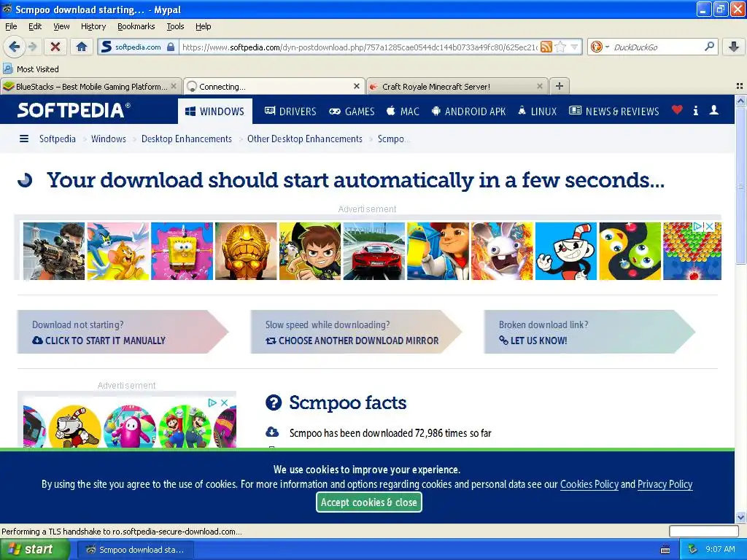
Task: Open Desktop Enhancements breadcrumb
Action: (x=186, y=139)
